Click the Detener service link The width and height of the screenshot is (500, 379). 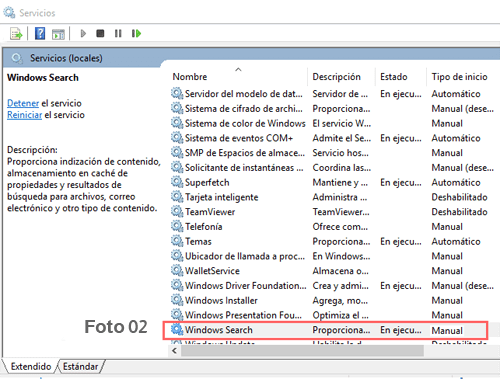point(23,103)
